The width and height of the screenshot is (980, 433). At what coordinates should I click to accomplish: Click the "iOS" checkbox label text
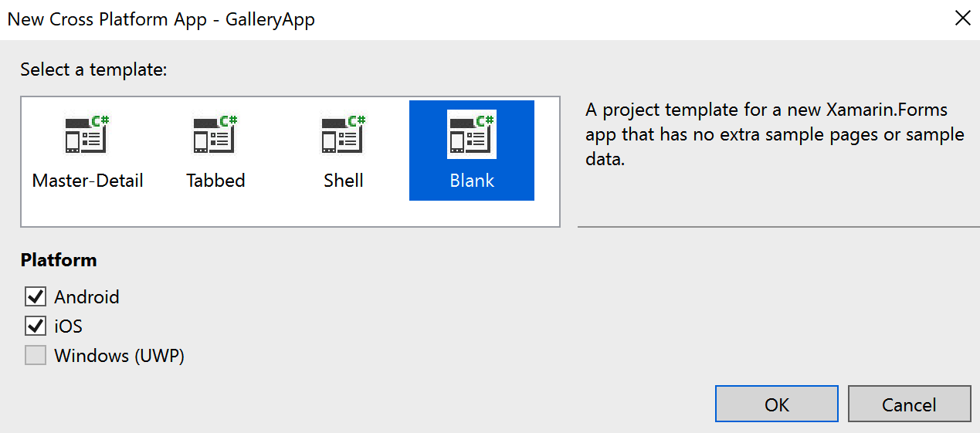coord(68,326)
